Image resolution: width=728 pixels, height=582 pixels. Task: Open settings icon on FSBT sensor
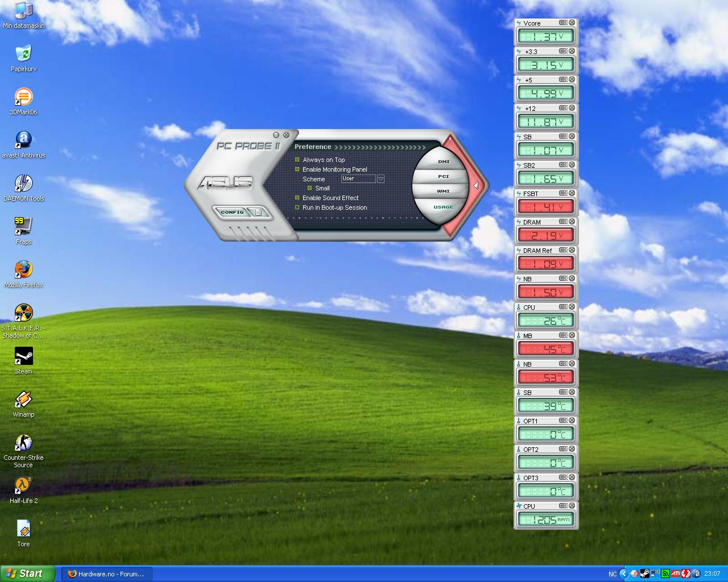(563, 193)
